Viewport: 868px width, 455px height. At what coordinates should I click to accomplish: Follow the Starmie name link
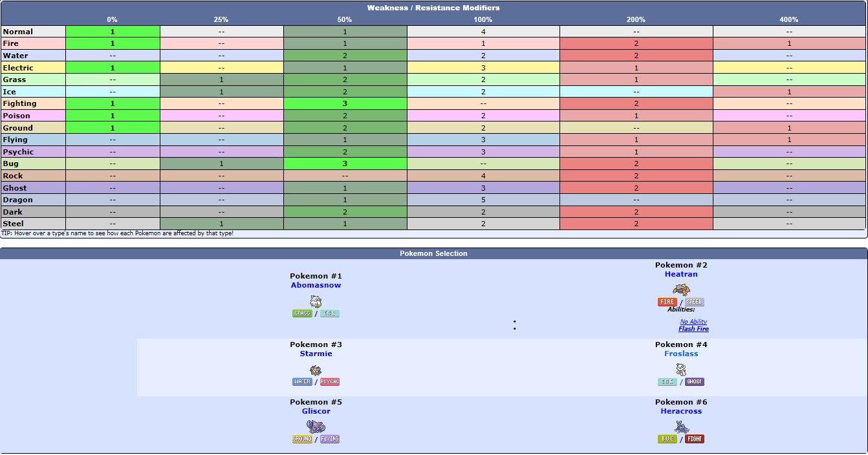pyautogui.click(x=316, y=354)
